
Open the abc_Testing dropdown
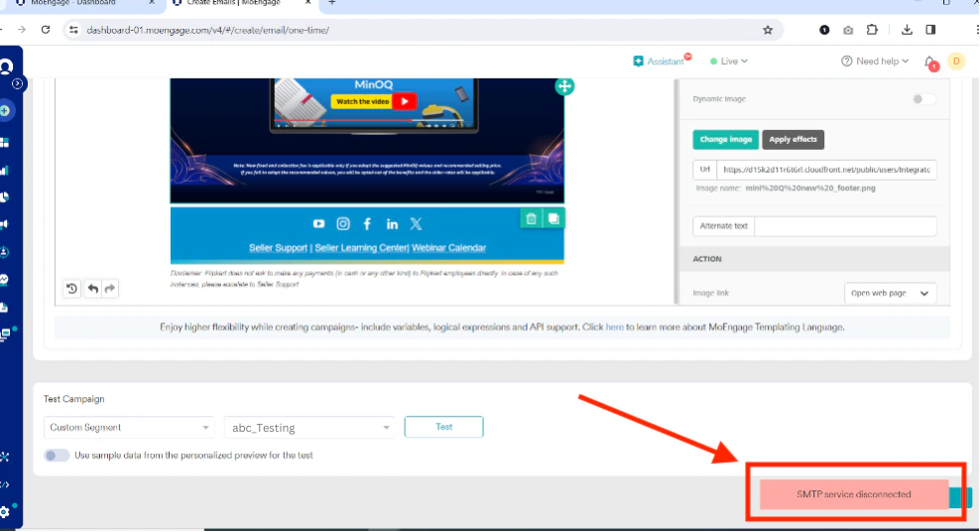point(309,428)
